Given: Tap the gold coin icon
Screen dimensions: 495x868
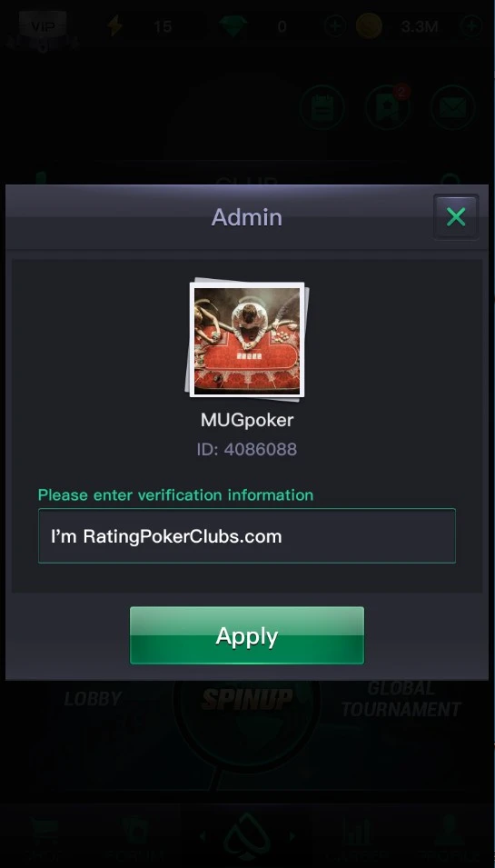Looking at the screenshot, I should [369, 26].
